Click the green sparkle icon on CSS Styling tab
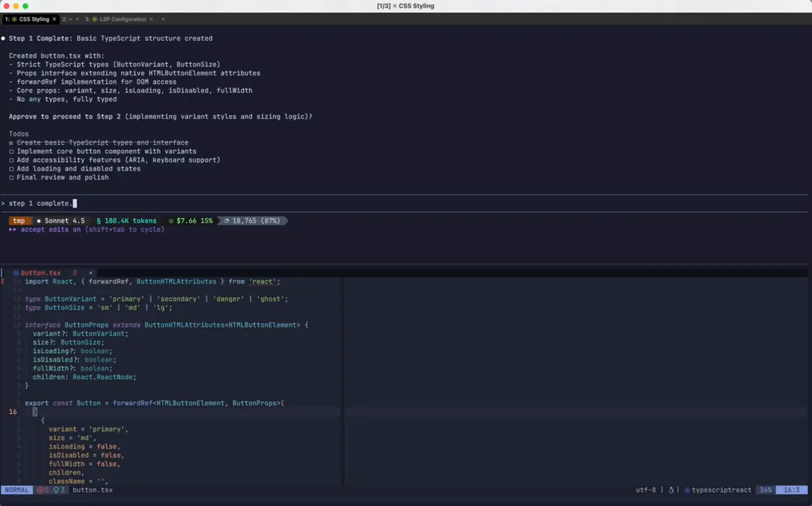 tap(14, 19)
